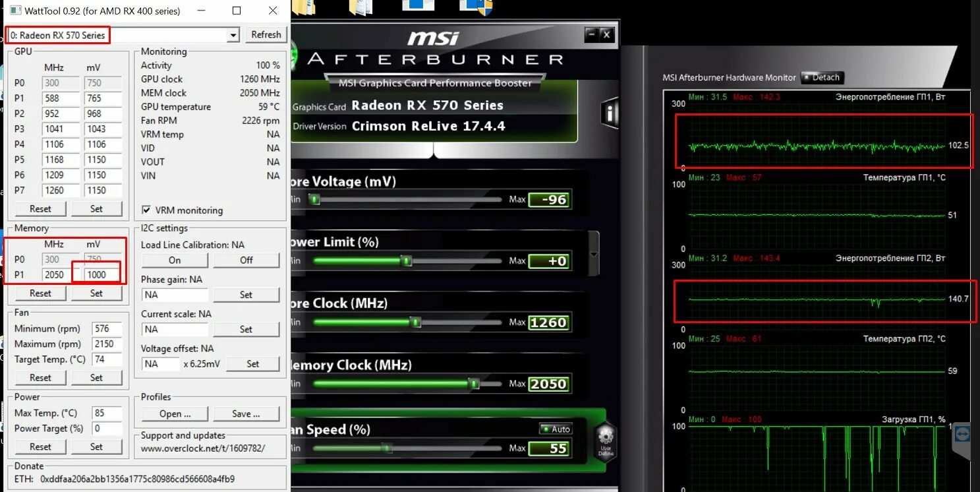
Task: Click the Open ... profile button
Action: tap(175, 414)
